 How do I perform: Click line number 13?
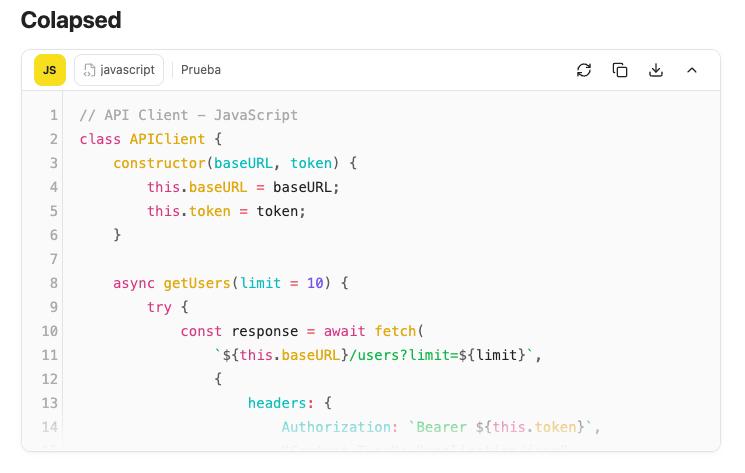(50, 403)
